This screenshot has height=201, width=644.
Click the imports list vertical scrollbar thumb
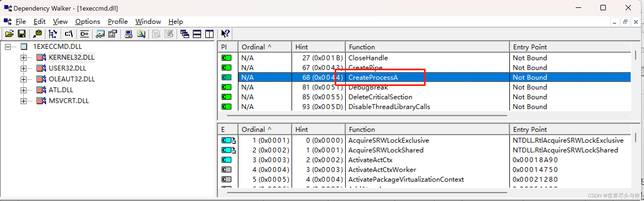point(636,55)
